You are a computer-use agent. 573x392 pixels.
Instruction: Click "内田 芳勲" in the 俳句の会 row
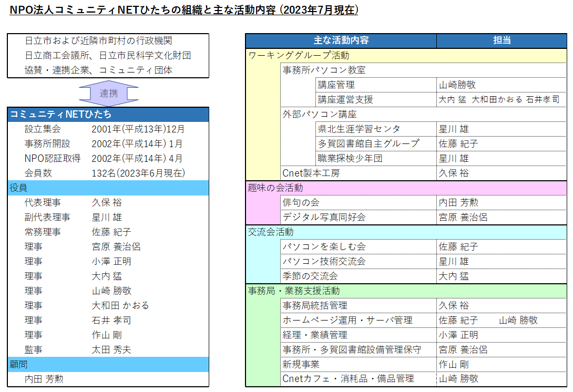click(458, 202)
